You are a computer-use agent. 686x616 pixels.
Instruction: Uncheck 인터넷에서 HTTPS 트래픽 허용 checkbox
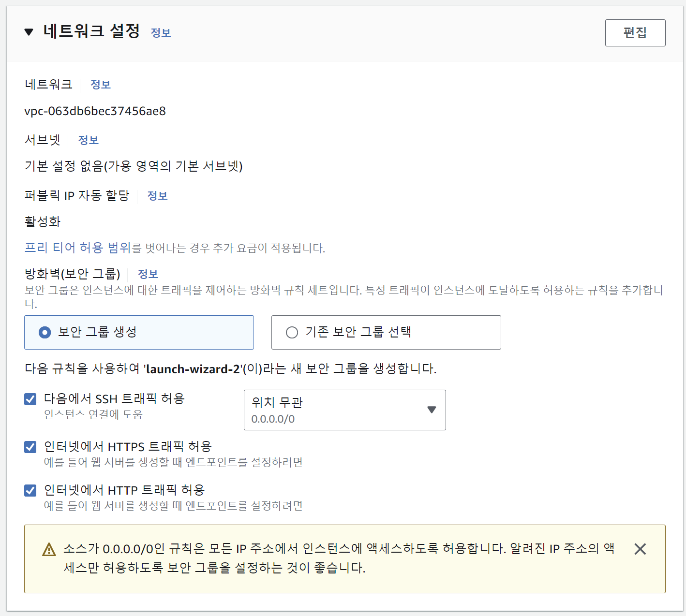pos(30,447)
